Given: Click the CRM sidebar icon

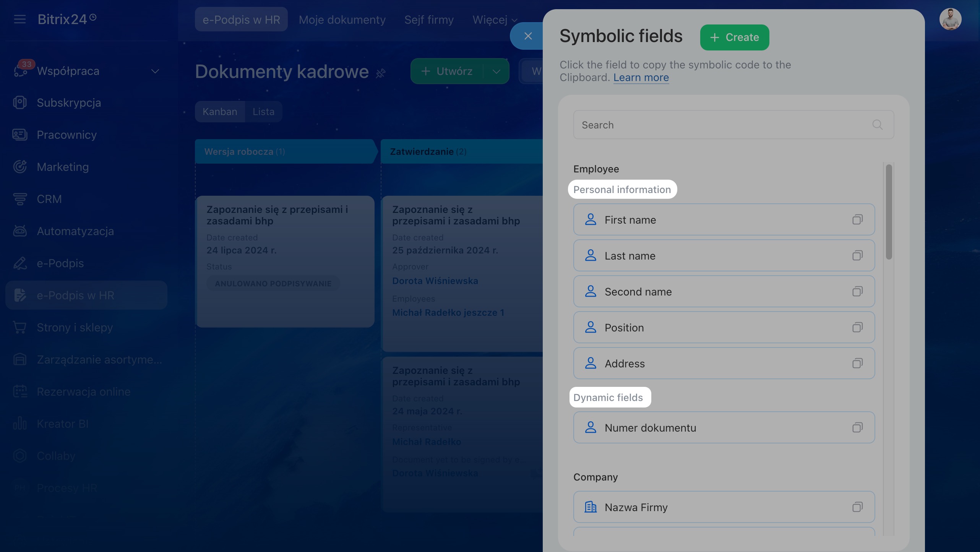Looking at the screenshot, I should pyautogui.click(x=20, y=199).
